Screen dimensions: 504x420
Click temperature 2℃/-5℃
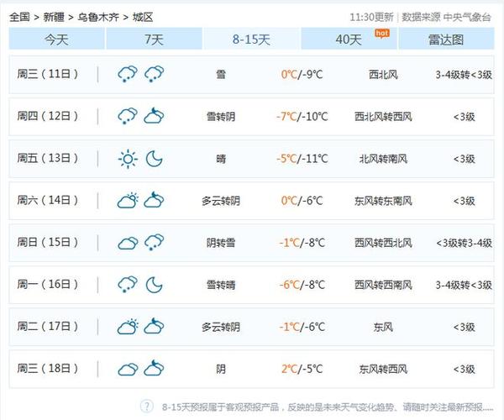(x=302, y=369)
